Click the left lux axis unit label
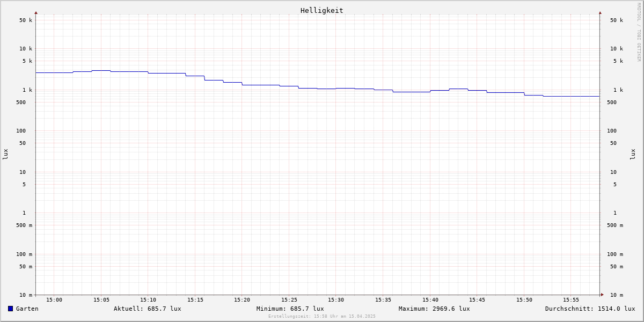Image resolution: width=644 pixels, height=322 pixels. click(x=5, y=154)
